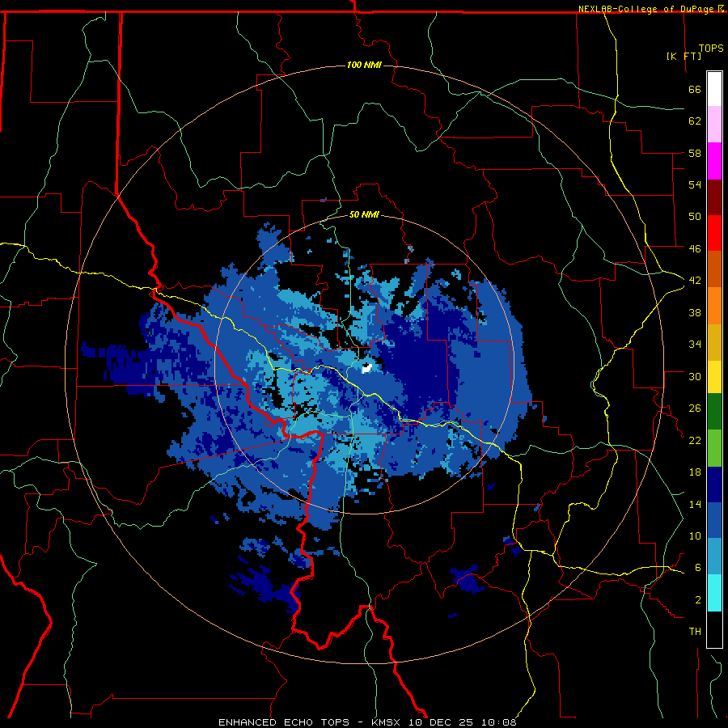
Task: Click the TOPS legend title
Action: point(711,48)
